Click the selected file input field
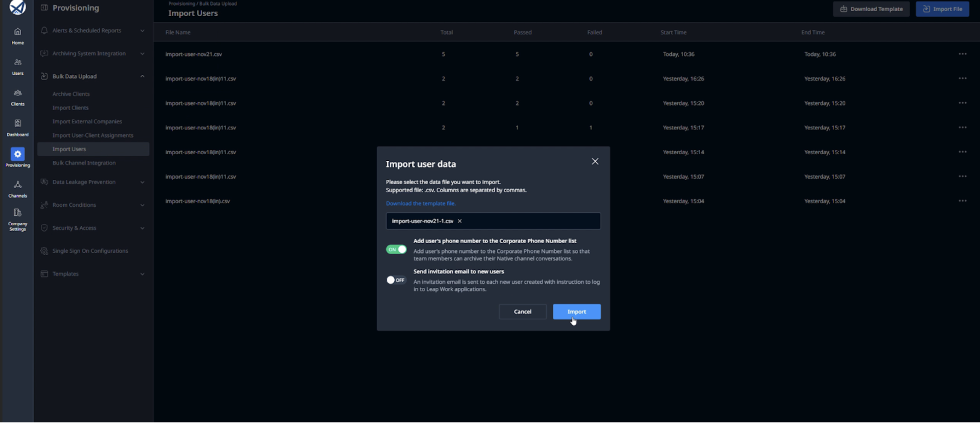The image size is (980, 423). (493, 221)
